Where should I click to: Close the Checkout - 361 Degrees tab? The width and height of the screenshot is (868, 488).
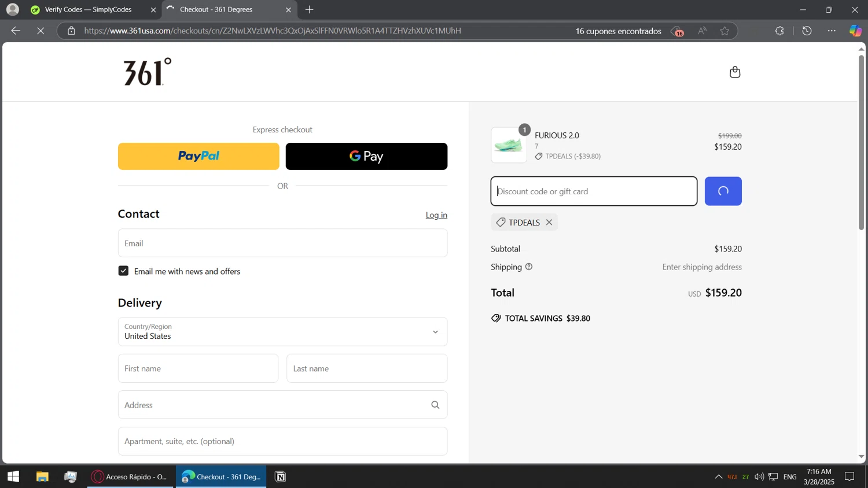[288, 10]
